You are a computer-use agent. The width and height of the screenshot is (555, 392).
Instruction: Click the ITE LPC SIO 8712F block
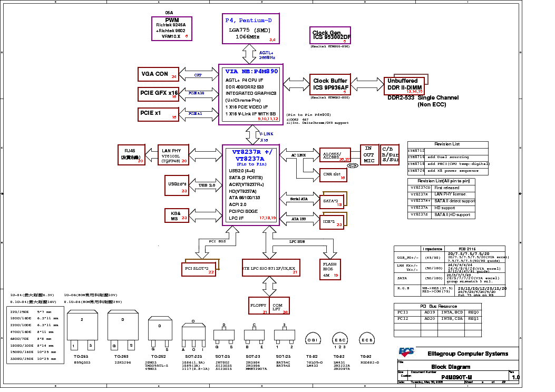click(x=271, y=268)
